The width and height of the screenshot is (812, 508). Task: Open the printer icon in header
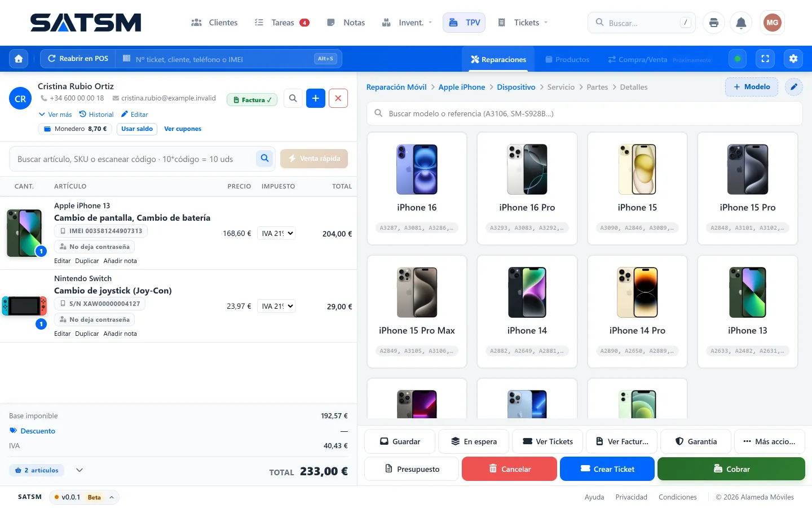[x=714, y=23]
